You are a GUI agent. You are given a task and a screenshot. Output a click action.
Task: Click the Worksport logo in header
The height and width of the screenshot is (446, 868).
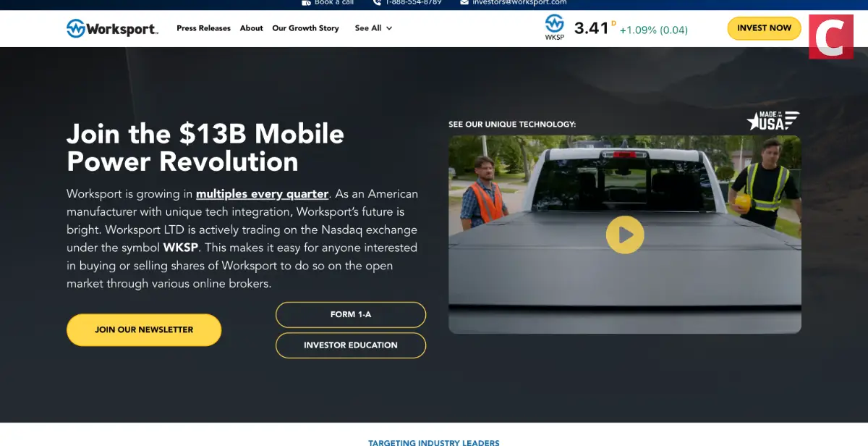(112, 29)
